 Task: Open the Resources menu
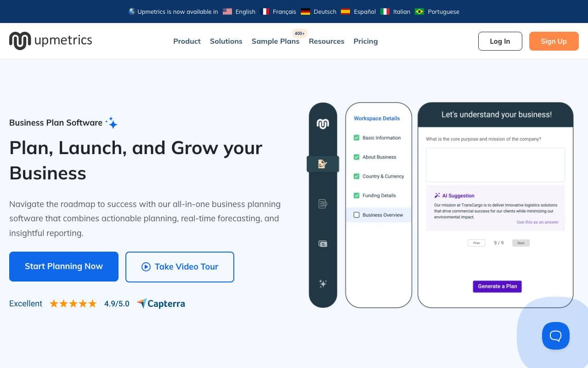pos(327,41)
